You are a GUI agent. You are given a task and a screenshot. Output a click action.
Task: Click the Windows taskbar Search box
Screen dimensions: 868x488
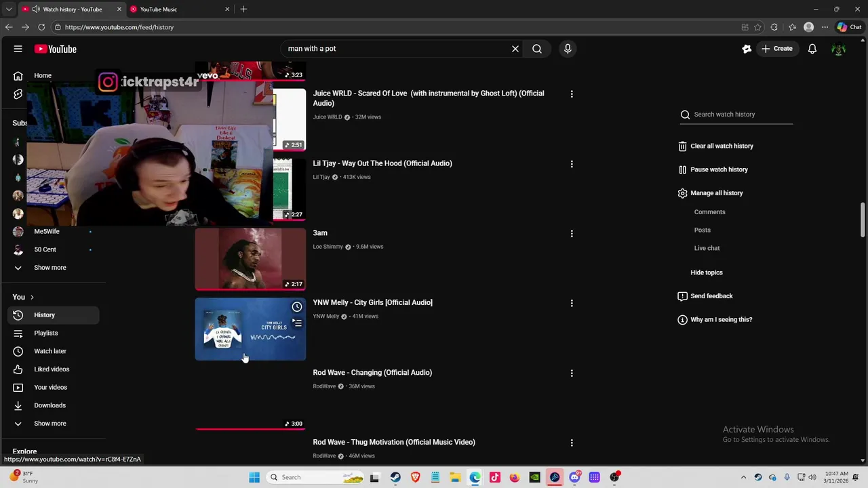point(315,477)
